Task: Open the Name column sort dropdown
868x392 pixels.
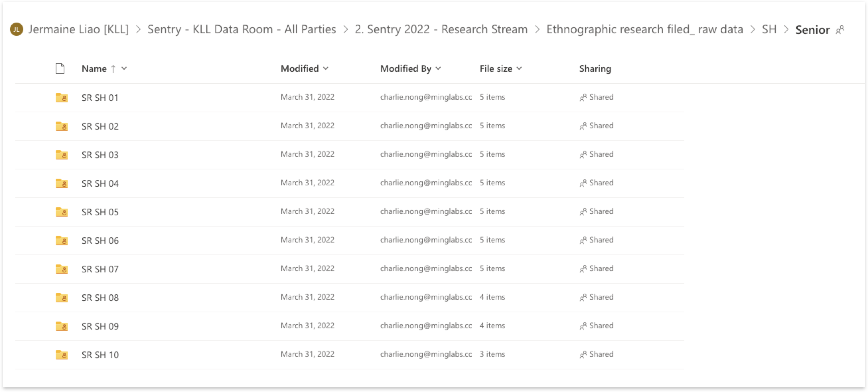Action: click(124, 68)
